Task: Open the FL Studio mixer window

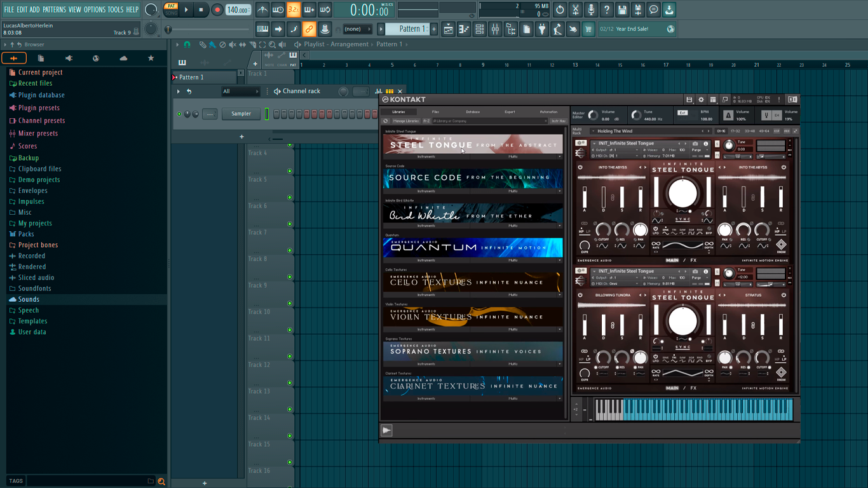Action: click(495, 29)
